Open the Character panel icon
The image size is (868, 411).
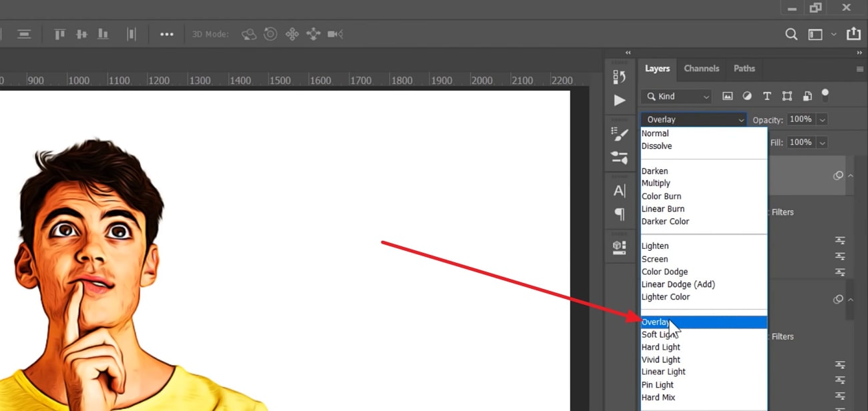pyautogui.click(x=620, y=191)
